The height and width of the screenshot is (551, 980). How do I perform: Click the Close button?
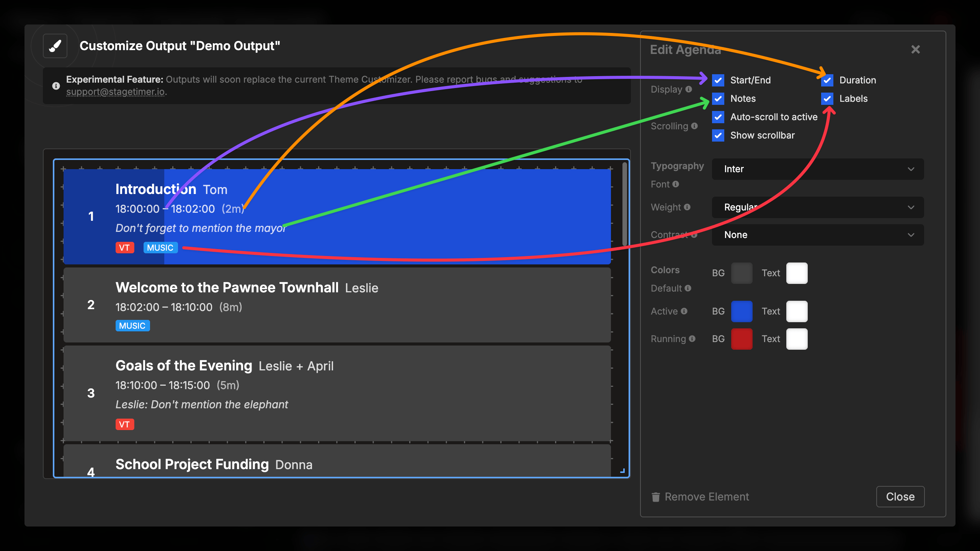pyautogui.click(x=900, y=497)
